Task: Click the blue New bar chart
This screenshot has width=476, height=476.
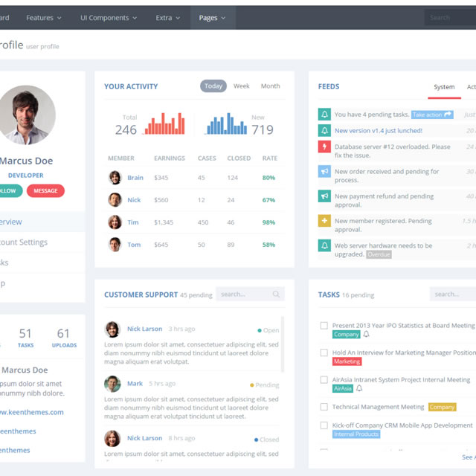Action: pyautogui.click(x=227, y=123)
